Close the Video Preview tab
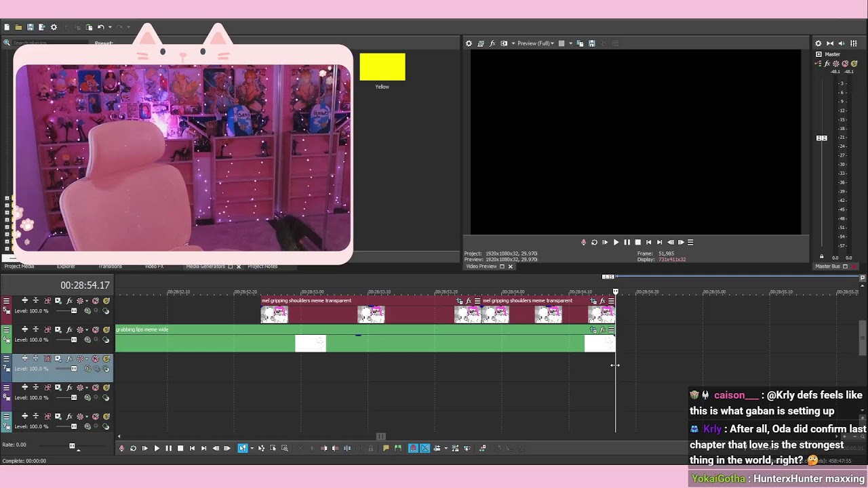 coord(511,266)
